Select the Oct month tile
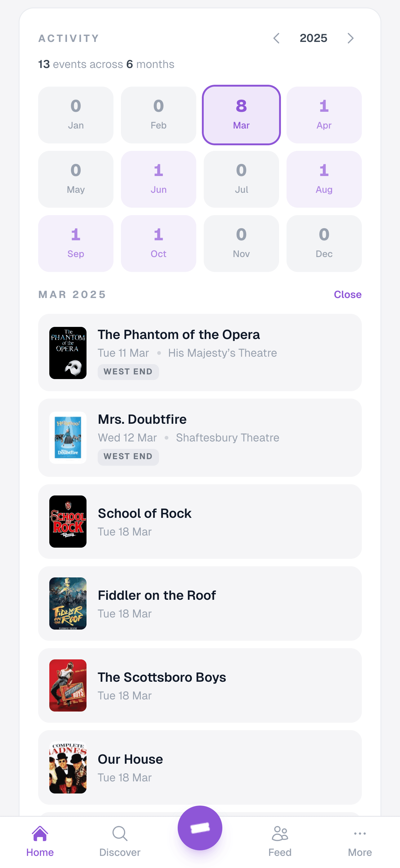 click(x=158, y=244)
